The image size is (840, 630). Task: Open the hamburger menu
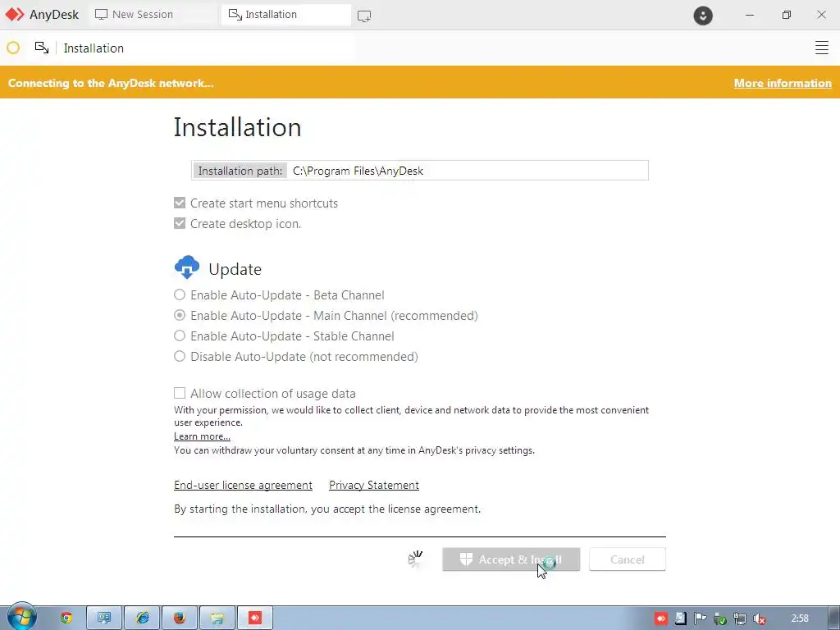pyautogui.click(x=822, y=48)
